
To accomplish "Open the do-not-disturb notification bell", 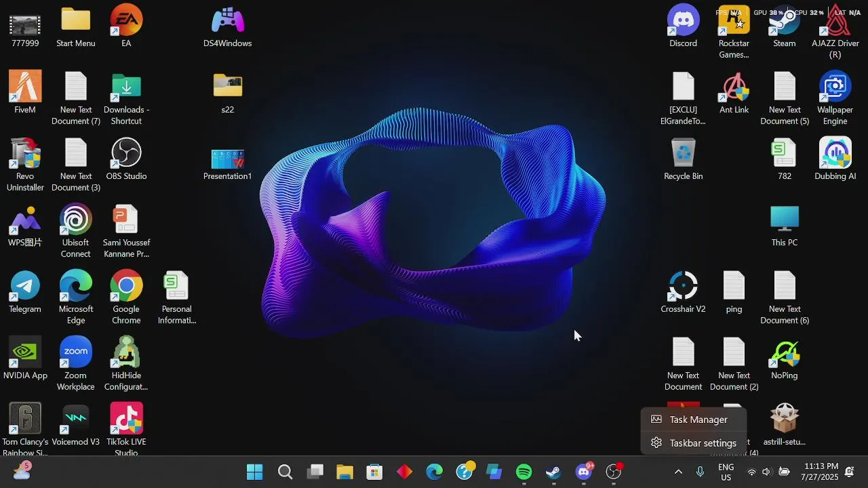I will (850, 472).
